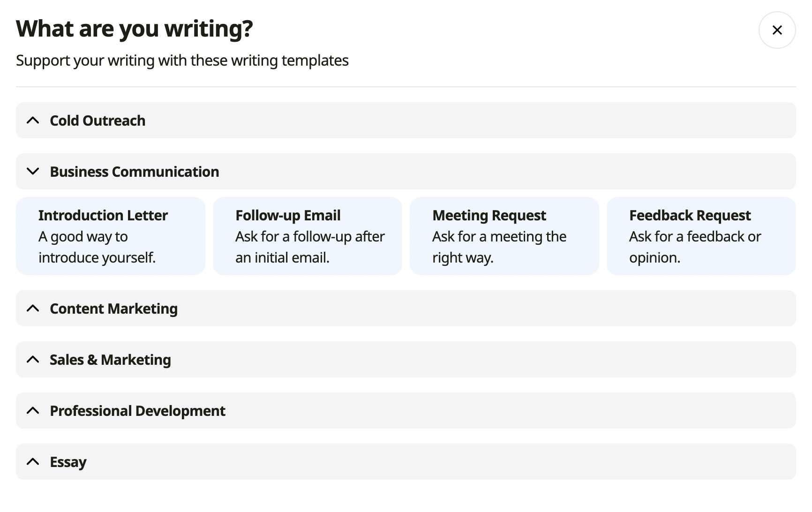
Task: Click the Meeting Request description text
Action: (x=499, y=247)
